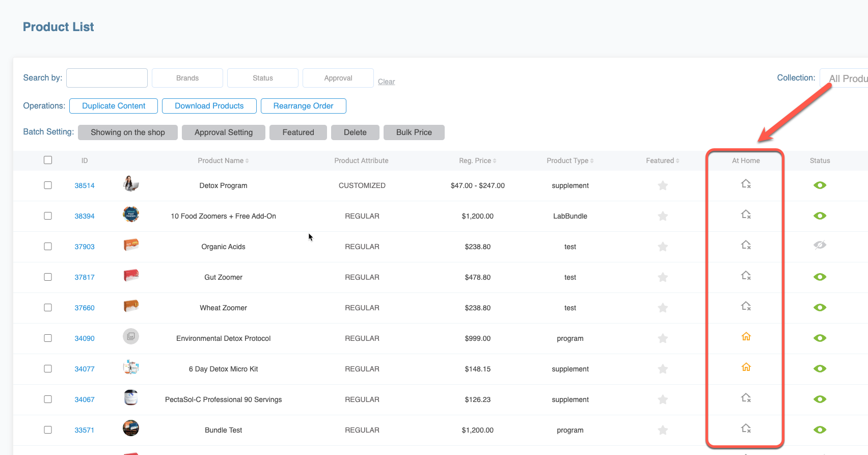Hide Detox Program using green eye icon
Image resolution: width=868 pixels, height=455 pixels.
(820, 185)
